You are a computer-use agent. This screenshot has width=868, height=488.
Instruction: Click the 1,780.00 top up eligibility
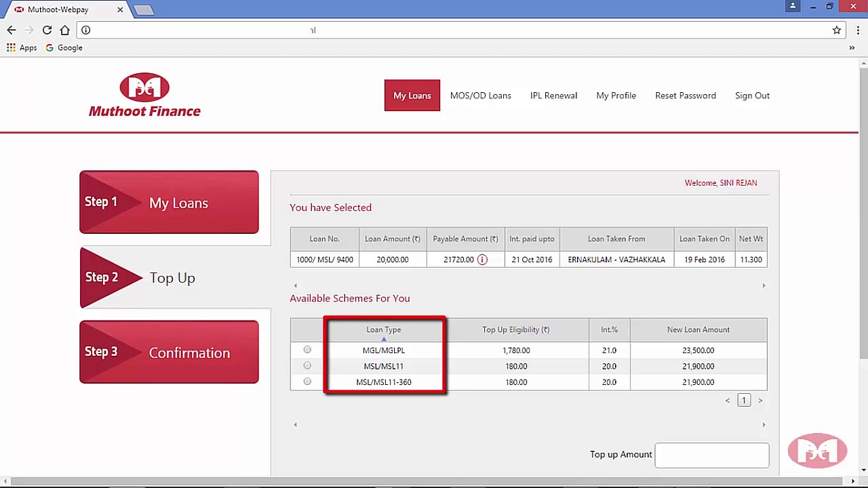point(516,350)
